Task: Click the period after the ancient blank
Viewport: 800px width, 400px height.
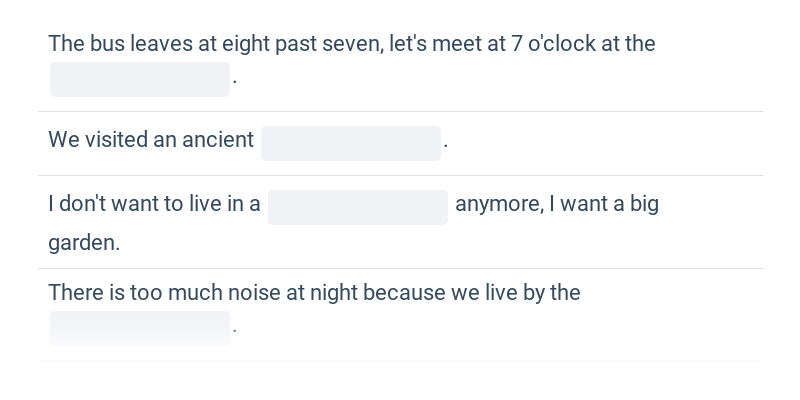Action: (x=446, y=146)
